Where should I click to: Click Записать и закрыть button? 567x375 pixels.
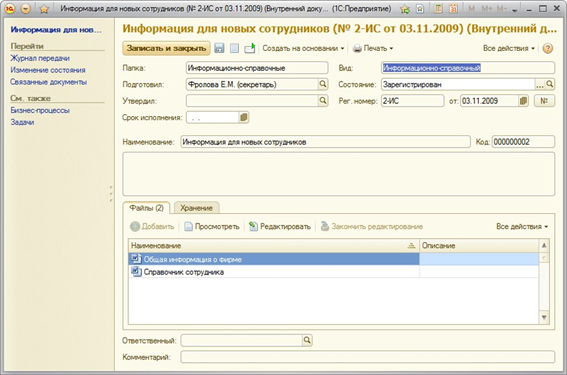pos(166,48)
